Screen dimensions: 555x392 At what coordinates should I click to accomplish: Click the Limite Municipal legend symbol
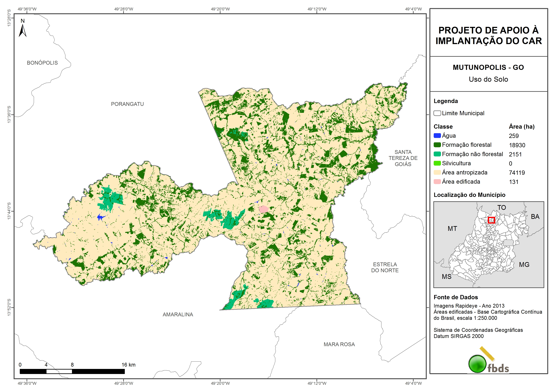437,113
